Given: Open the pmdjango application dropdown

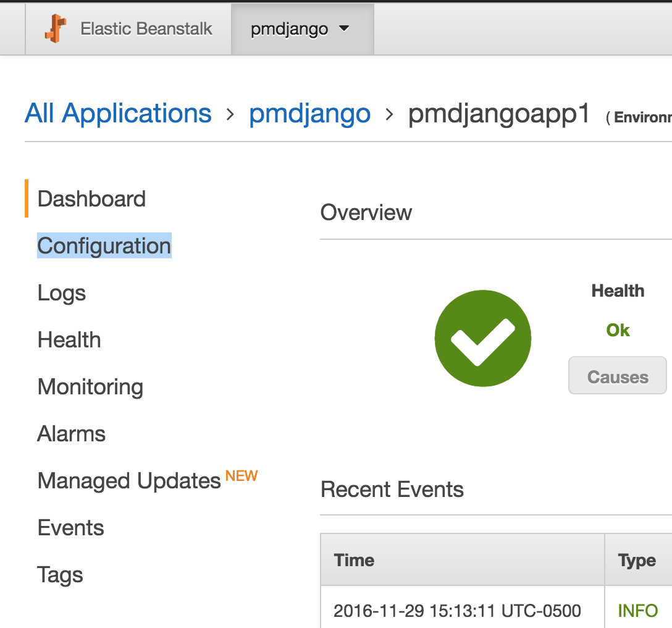Looking at the screenshot, I should (302, 29).
